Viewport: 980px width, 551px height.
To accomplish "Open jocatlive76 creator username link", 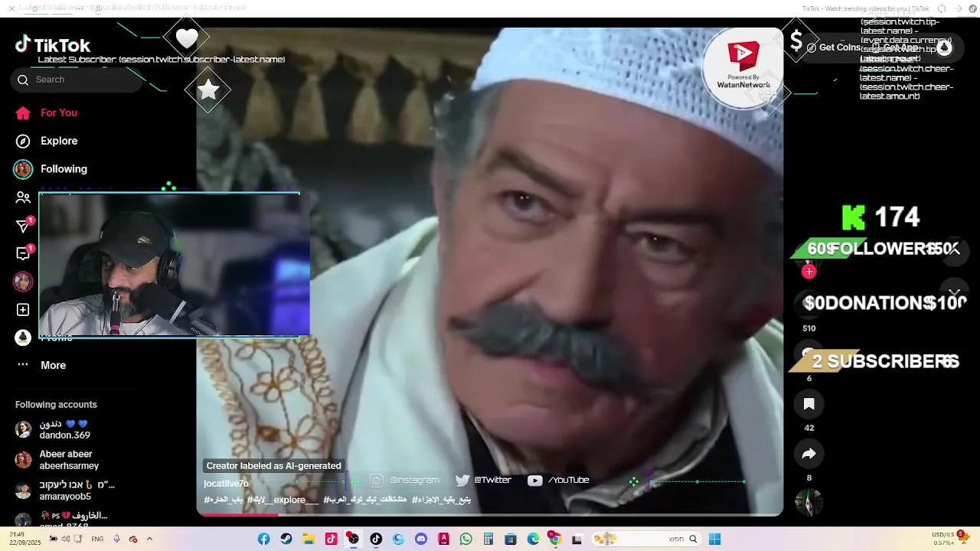I will pos(226,484).
